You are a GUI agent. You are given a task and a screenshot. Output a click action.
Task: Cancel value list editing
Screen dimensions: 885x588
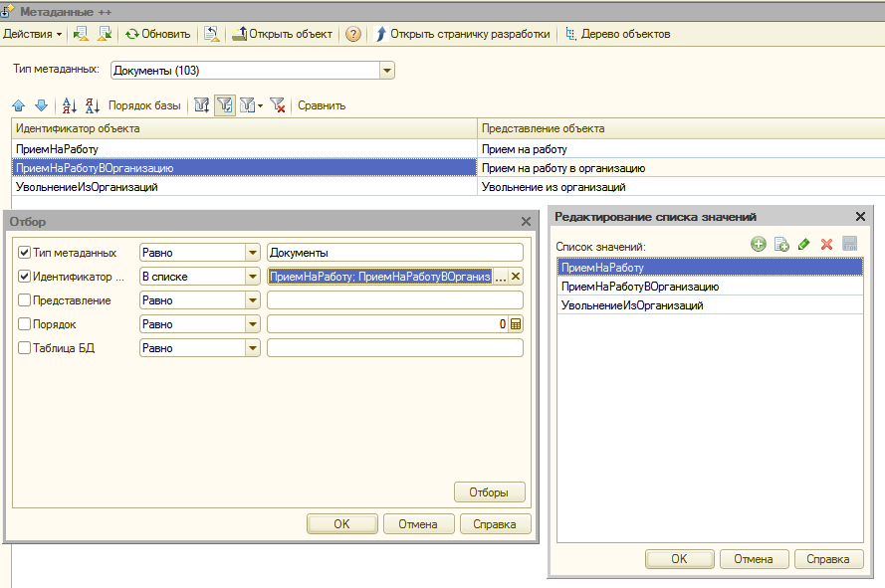[x=754, y=559]
